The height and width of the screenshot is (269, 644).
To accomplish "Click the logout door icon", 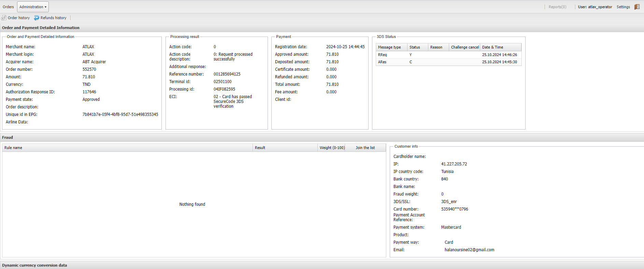I will click(637, 7).
